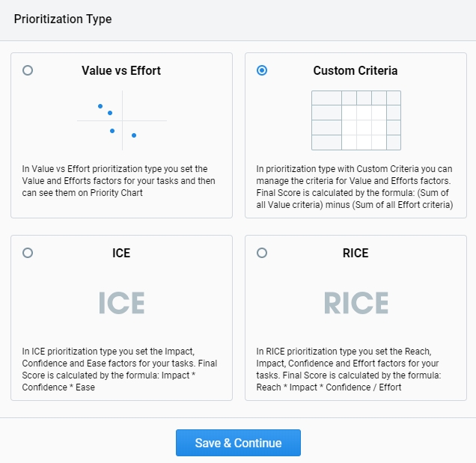The height and width of the screenshot is (463, 476).
Task: Click the Save & Continue button
Action: [x=238, y=443]
